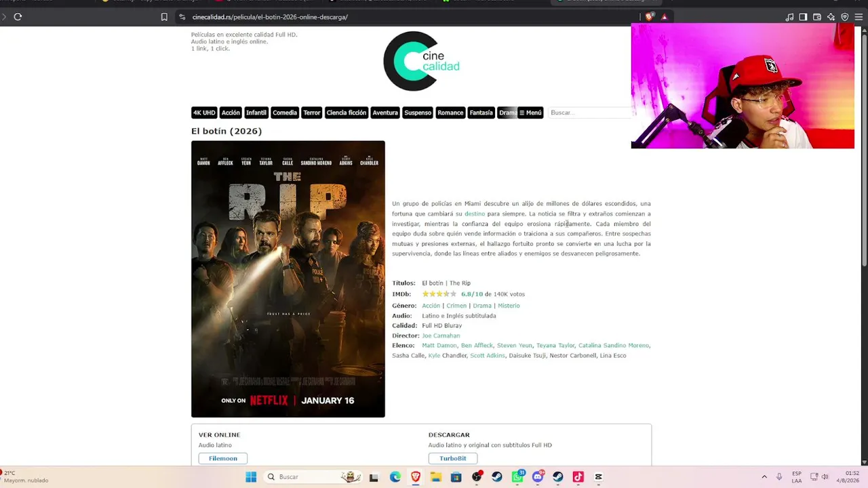Click the TurboBit download button
Viewport: 868px width, 488px height.
[x=453, y=459]
